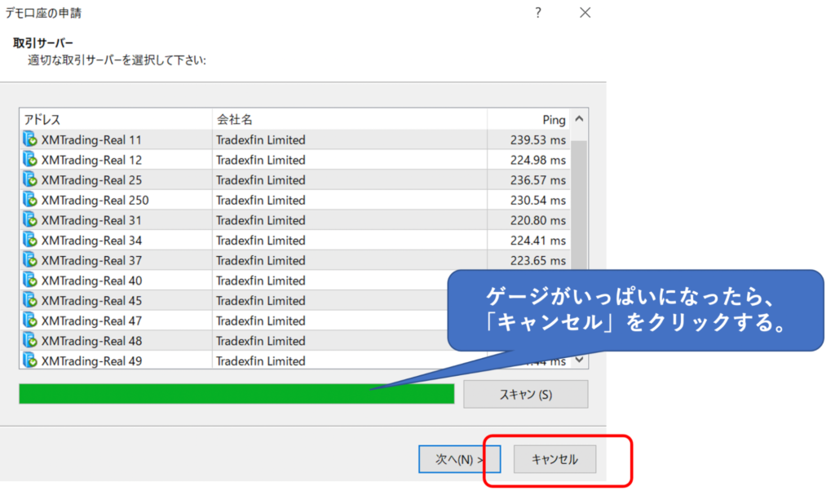Sort servers by the 会社名 column header
The height and width of the screenshot is (504, 835).
point(349,119)
